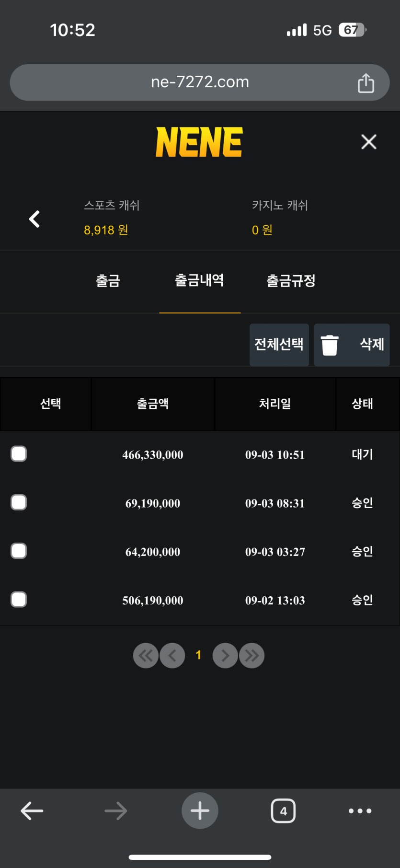
Task: Jump to last page with double-right arrows
Action: (251, 655)
